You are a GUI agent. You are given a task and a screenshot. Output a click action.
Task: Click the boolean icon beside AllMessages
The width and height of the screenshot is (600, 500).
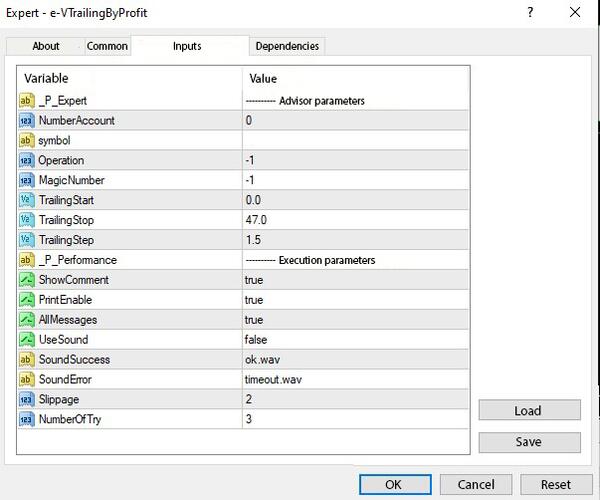26,319
